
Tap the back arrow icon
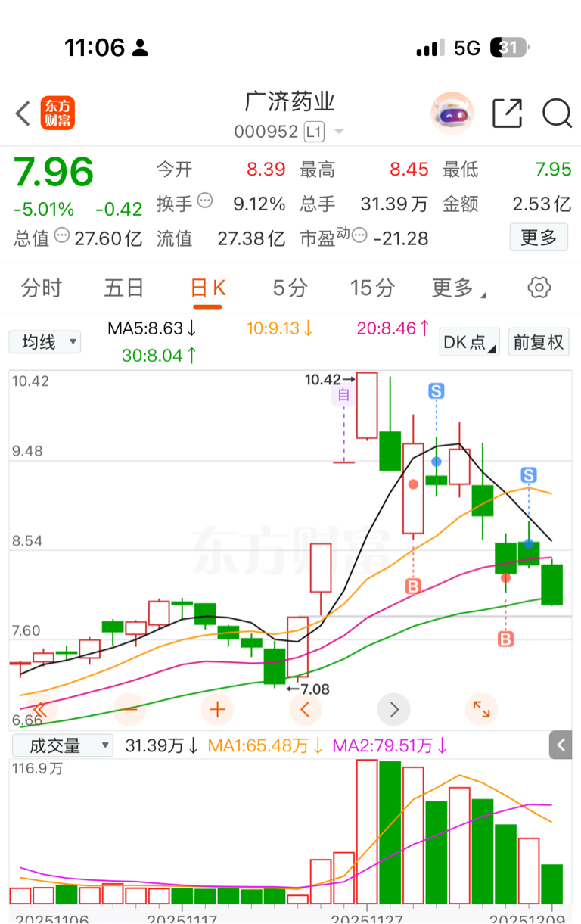coord(23,114)
